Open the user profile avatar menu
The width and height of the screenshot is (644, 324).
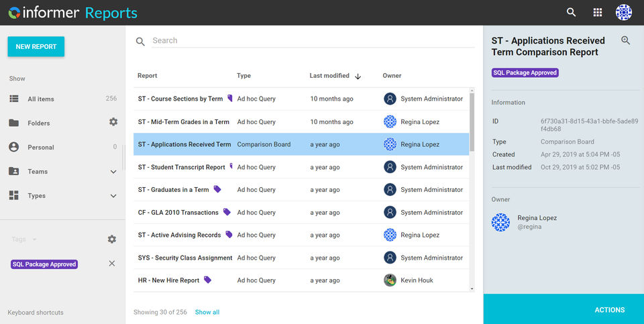click(624, 12)
